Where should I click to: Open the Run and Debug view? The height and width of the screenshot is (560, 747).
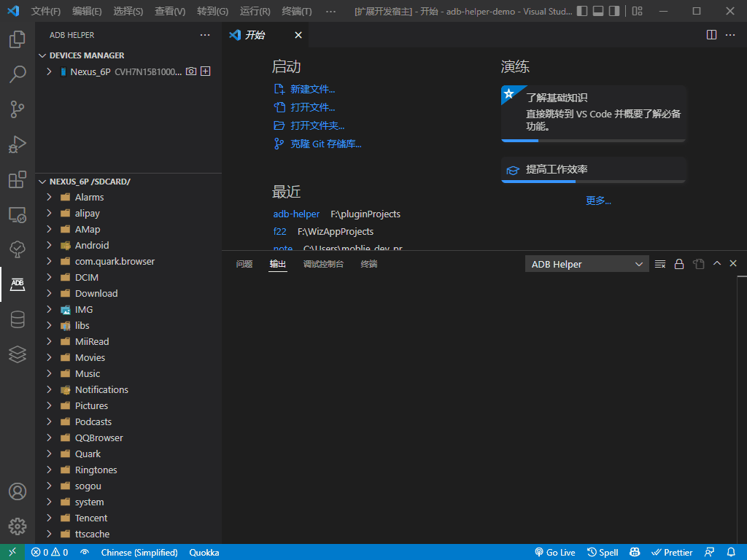18,144
